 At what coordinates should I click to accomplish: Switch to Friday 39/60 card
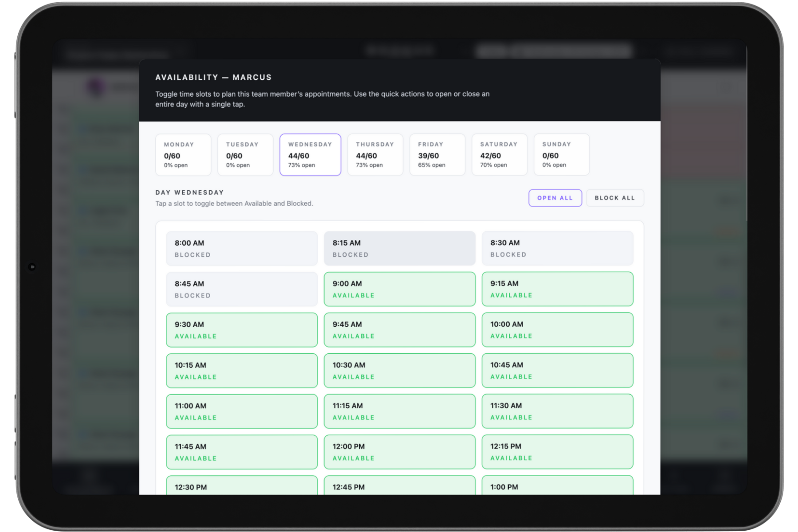437,155
